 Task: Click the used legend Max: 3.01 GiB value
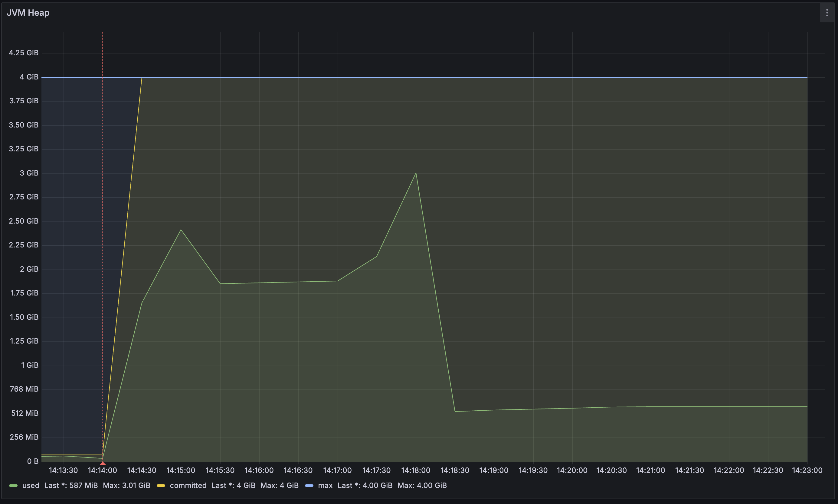(126, 485)
